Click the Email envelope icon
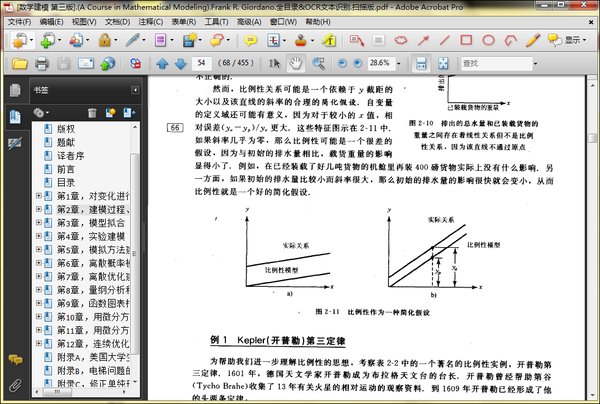 (x=86, y=64)
